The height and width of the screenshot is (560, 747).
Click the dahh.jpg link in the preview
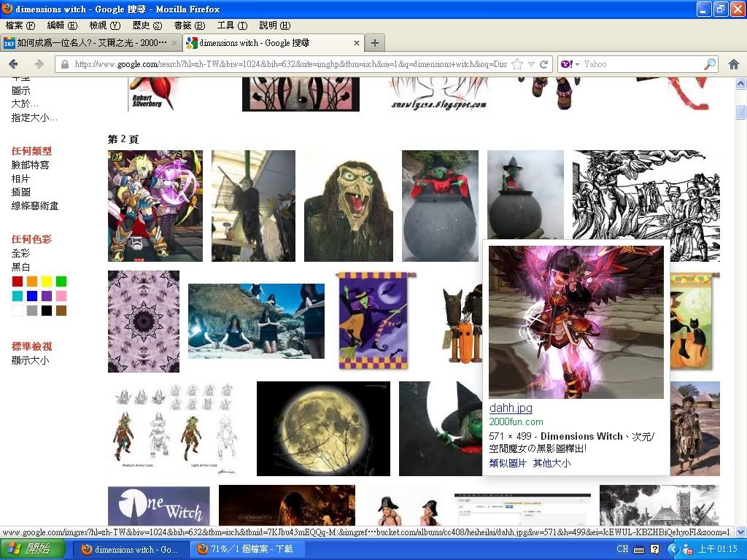(x=511, y=408)
